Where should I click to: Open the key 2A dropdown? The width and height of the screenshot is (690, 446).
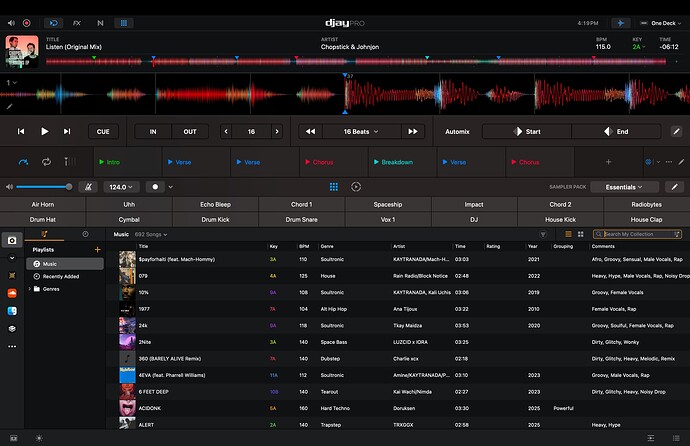pyautogui.click(x=639, y=47)
